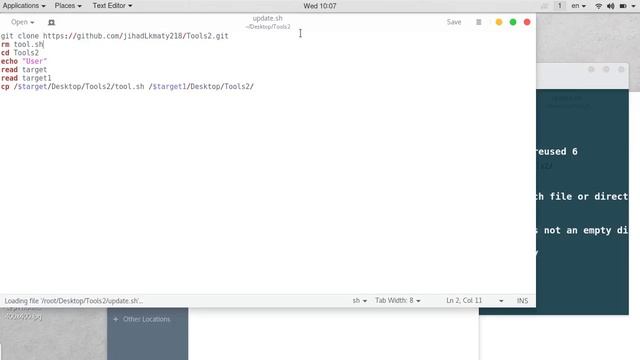
Task: Click the 'read target' line
Action: [x=24, y=70]
